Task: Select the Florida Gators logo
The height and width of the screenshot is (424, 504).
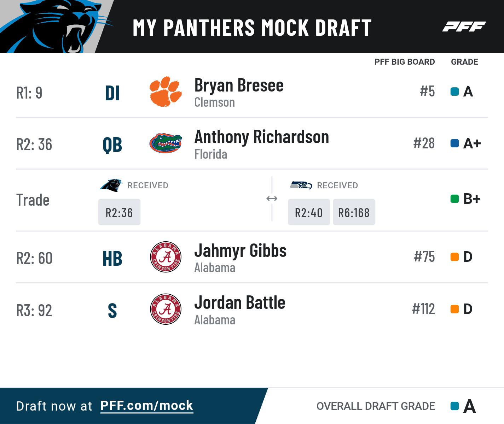Action: (166, 143)
